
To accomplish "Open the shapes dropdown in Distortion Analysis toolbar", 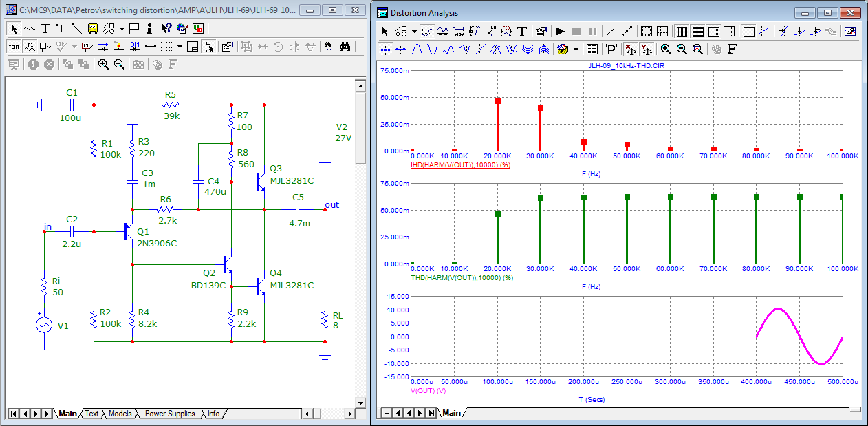I will point(413,32).
